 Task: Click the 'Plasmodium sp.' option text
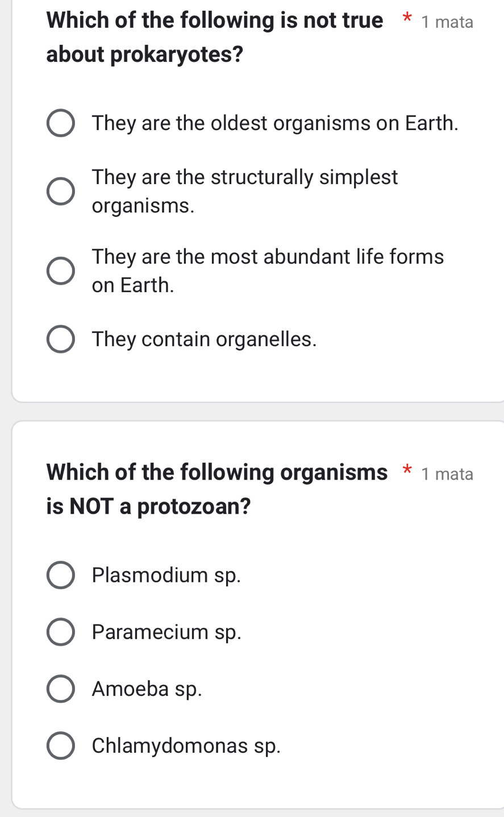(166, 576)
